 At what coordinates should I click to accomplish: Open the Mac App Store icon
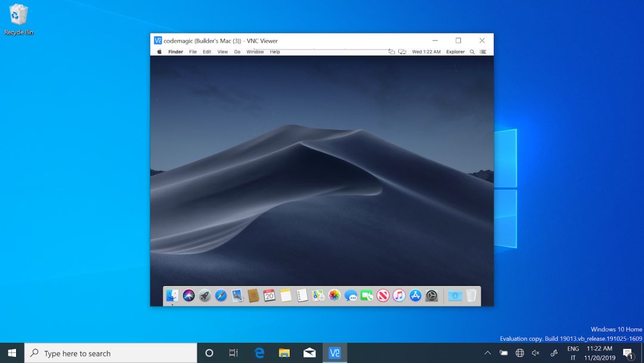416,296
